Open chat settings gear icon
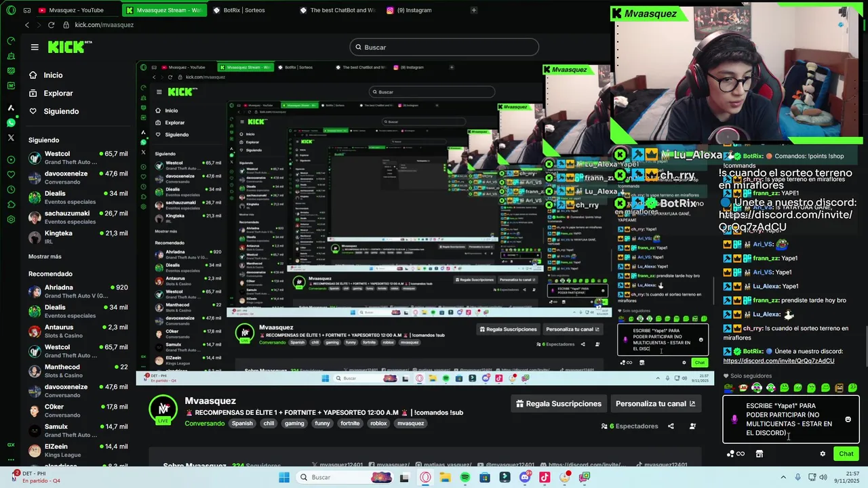This screenshot has width=868, height=488. (823, 454)
